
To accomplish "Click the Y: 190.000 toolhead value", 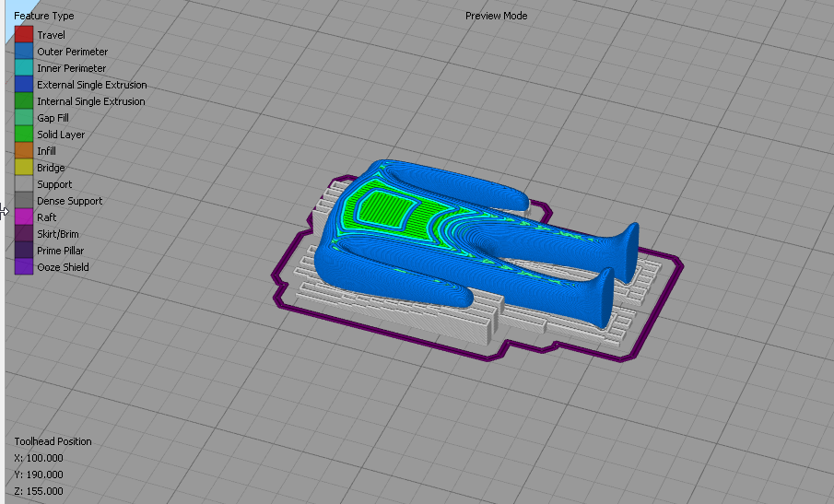I will pos(39,475).
